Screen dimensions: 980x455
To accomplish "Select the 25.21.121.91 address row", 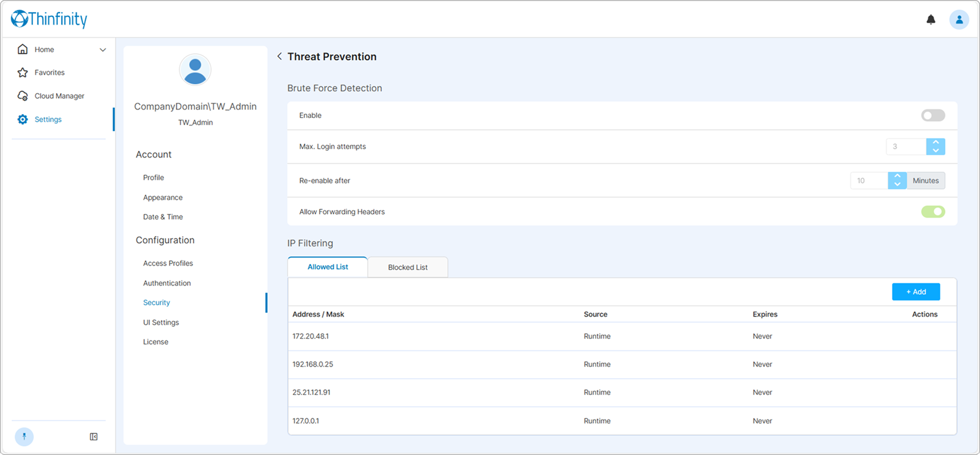I will (622, 392).
